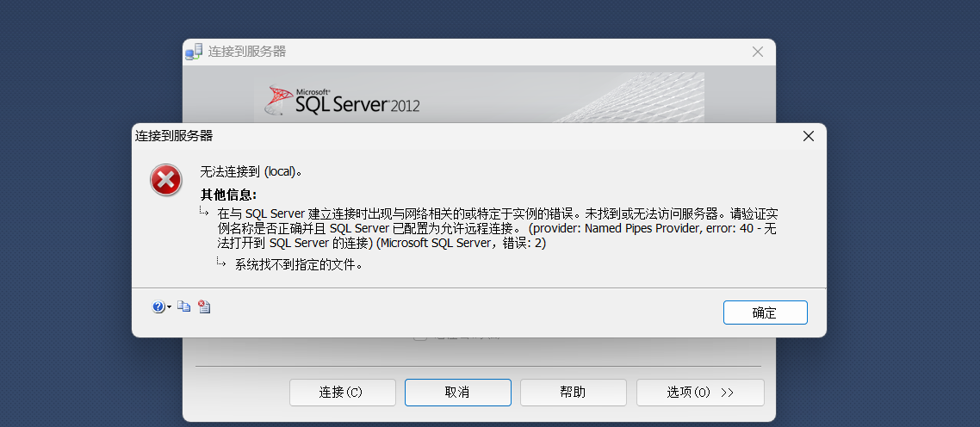The width and height of the screenshot is (980, 427).
Task: Click the Named Pipes Provider error paragraph
Action: [497, 228]
